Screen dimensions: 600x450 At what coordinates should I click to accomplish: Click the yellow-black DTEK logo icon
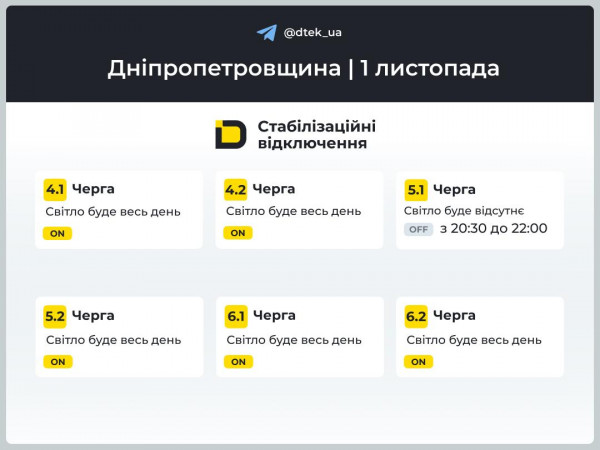coord(230,134)
